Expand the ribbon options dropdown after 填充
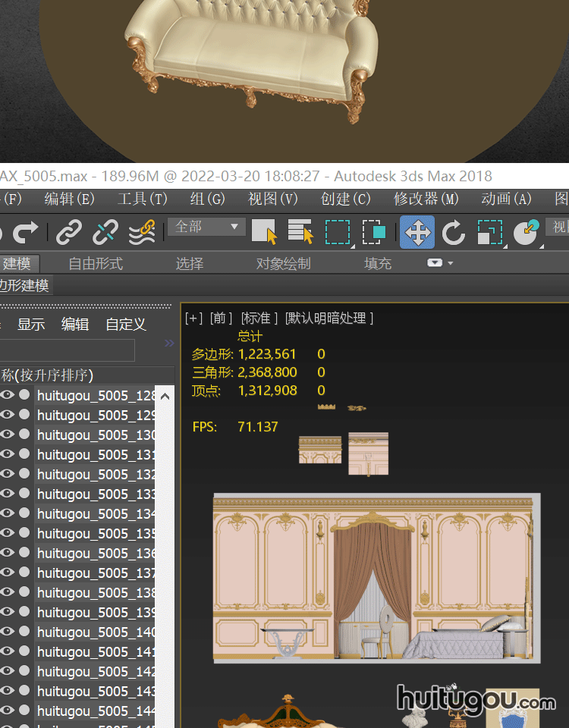This screenshot has height=728, width=569. point(439,263)
